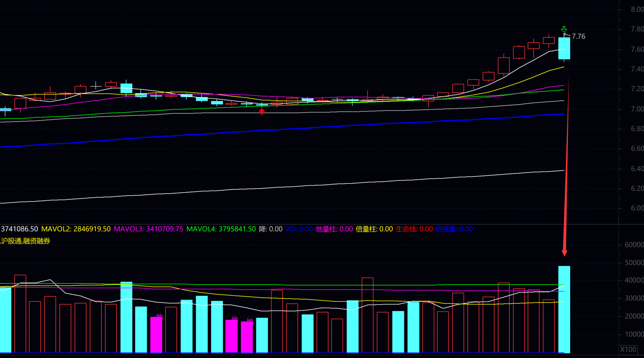Click the tip of the long red arrow

[564, 254]
